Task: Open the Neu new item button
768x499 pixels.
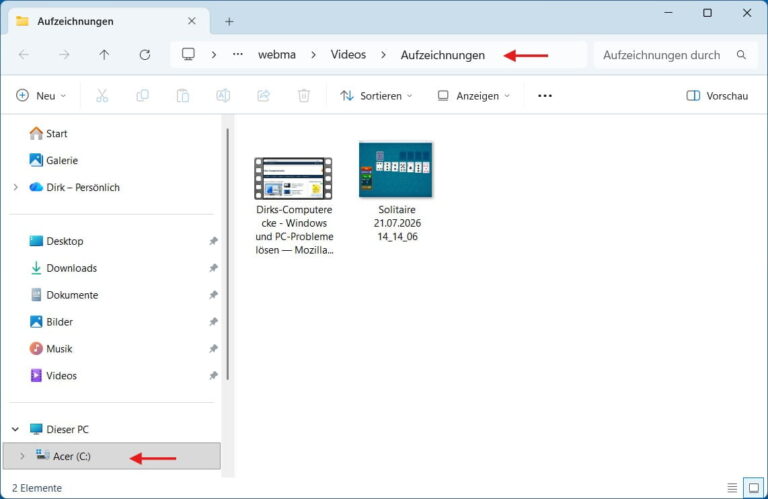Action: [41, 96]
